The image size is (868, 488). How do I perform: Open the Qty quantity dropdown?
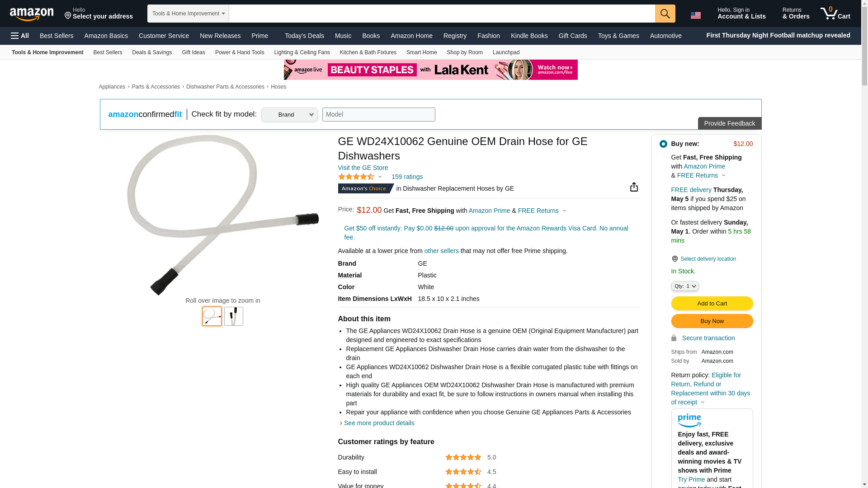[x=685, y=286]
